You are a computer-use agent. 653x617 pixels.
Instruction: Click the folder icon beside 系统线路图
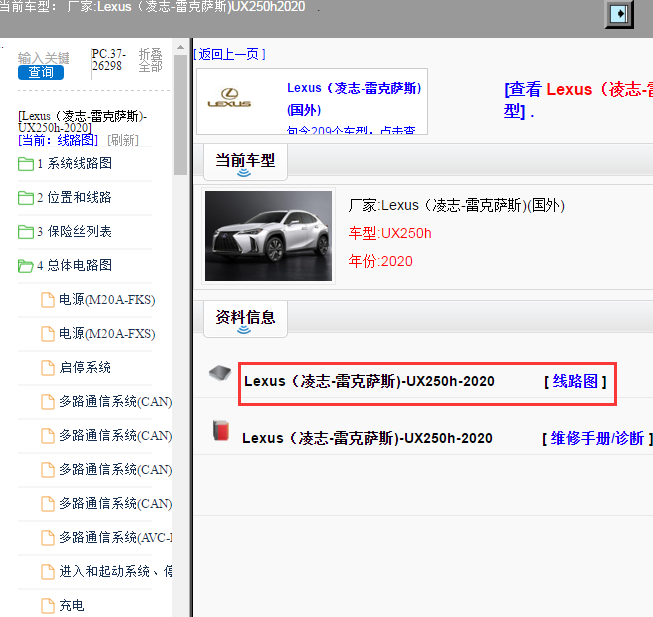[x=26, y=164]
